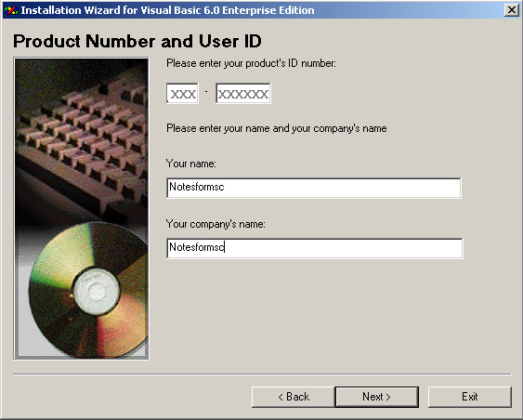Click the 'Your name:' label
This screenshot has width=523, height=420.
click(191, 164)
